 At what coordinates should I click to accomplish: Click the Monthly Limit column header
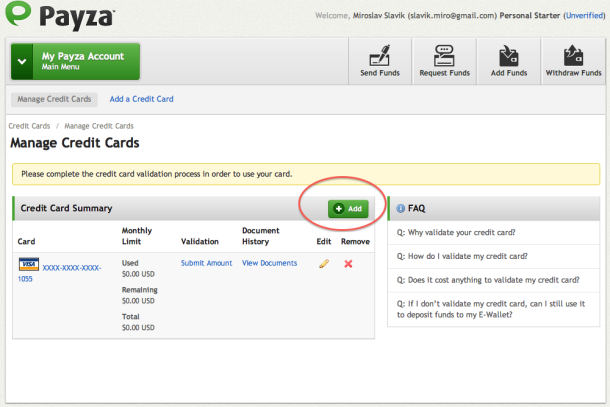[137, 236]
